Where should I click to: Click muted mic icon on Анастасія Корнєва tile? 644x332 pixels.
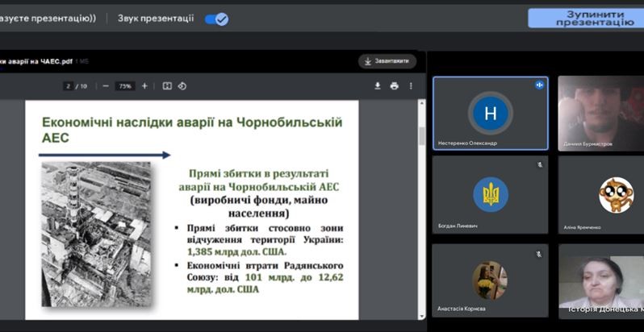tap(539, 254)
